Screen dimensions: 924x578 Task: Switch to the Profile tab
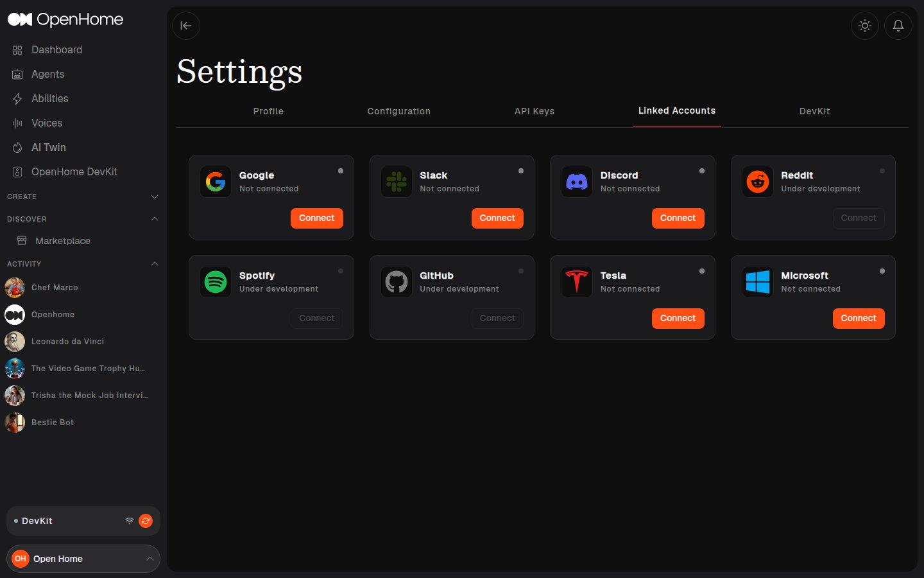[268, 111]
